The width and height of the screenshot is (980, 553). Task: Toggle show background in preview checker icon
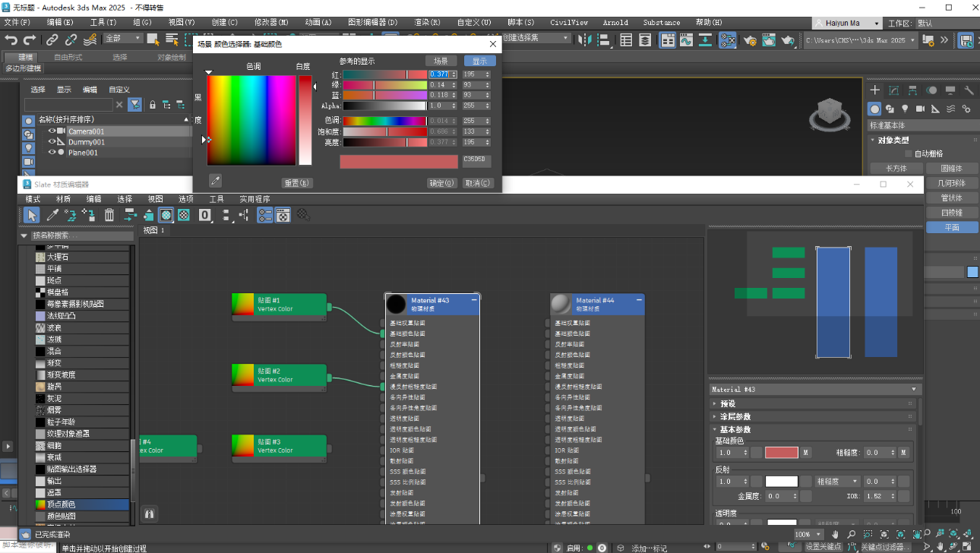184,215
